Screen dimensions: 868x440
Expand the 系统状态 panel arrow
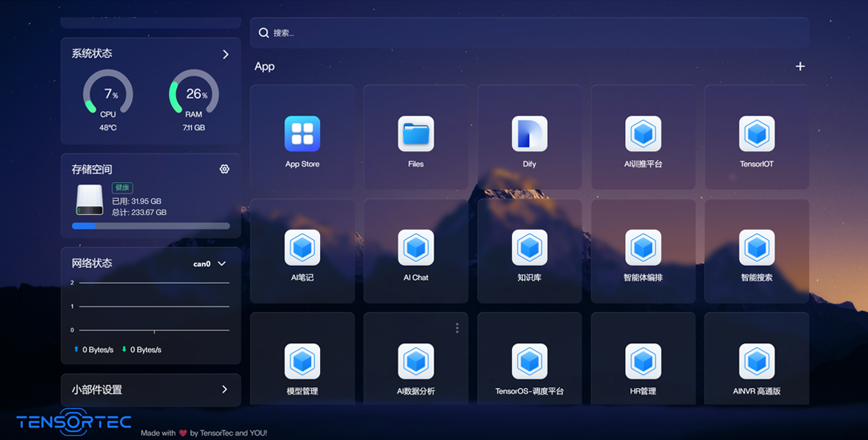coord(226,54)
